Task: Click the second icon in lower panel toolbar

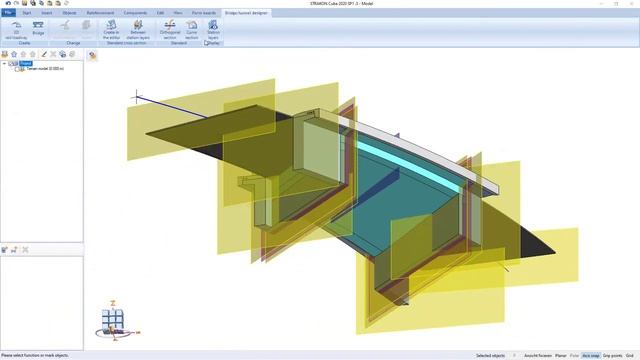Action: tap(14, 250)
